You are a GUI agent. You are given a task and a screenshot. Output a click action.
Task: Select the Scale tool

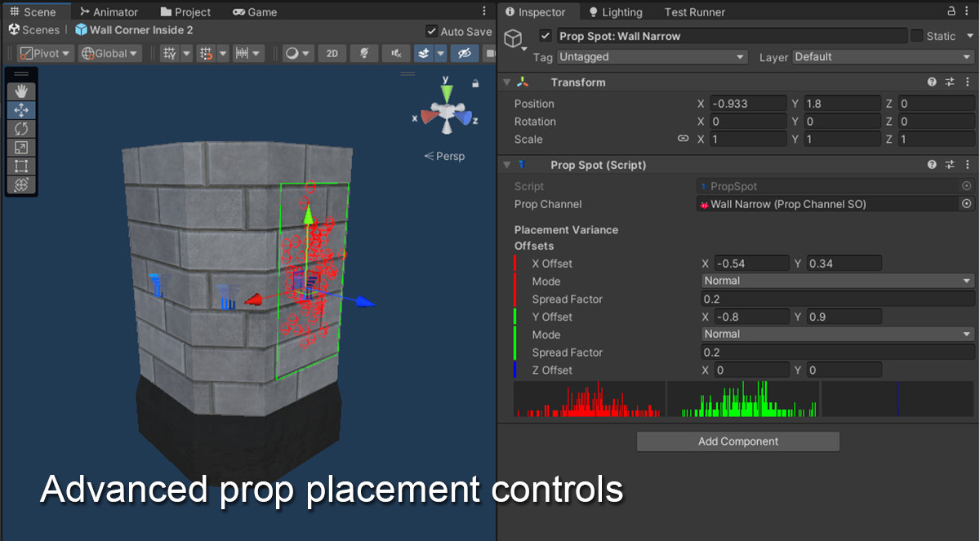20,147
